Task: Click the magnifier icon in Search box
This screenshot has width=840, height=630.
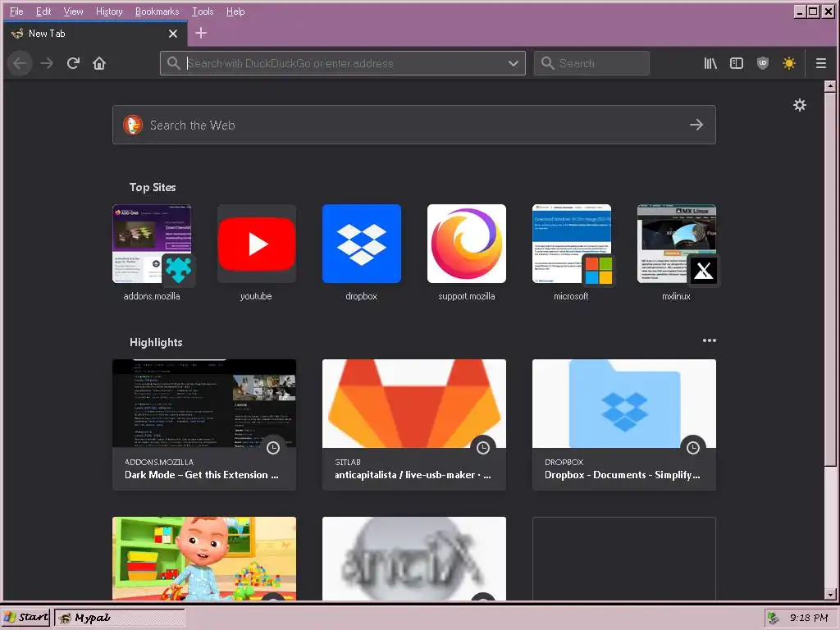Action: pos(547,63)
